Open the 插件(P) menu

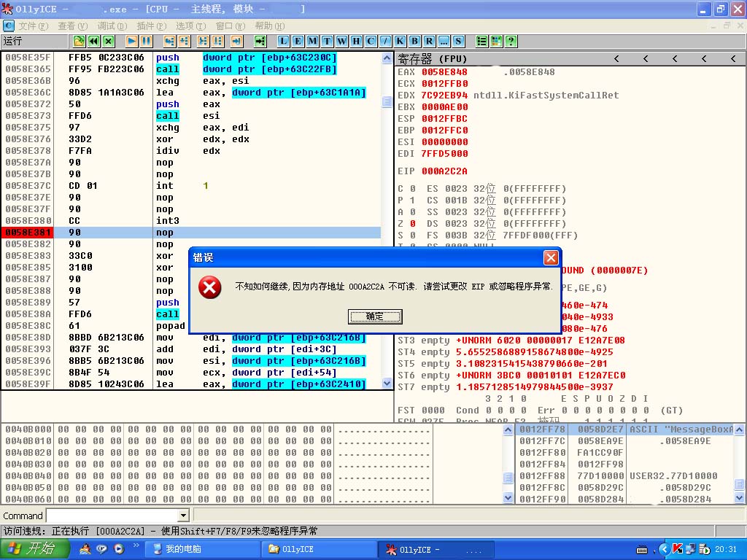[152, 26]
